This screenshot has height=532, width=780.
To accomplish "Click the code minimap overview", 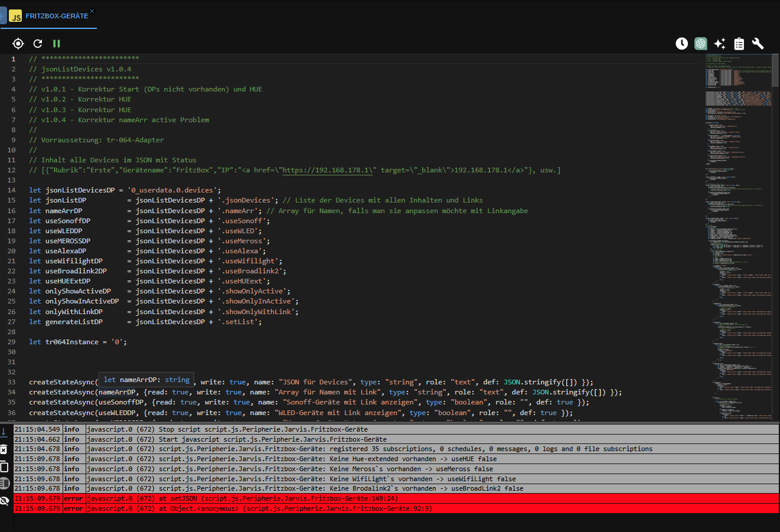I will pos(738,236).
